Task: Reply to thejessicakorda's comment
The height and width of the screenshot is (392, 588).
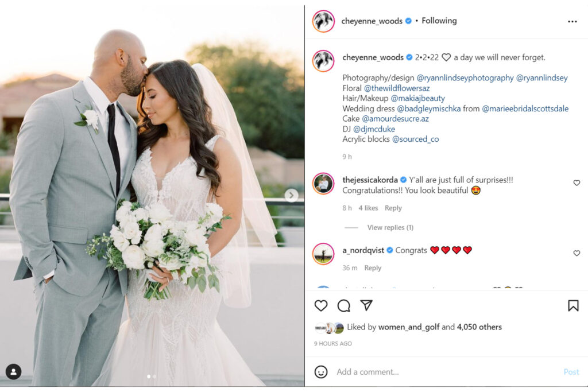Action: [393, 208]
